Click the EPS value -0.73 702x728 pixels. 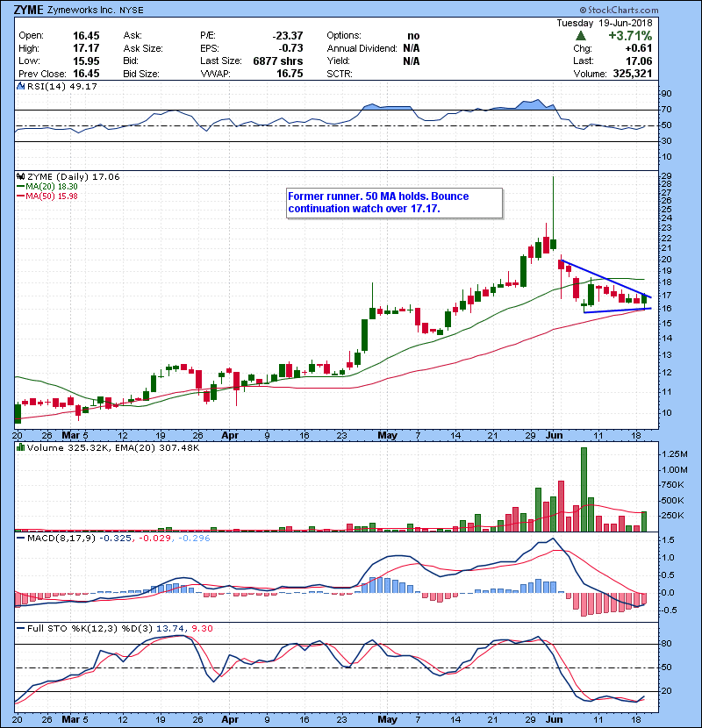pos(290,48)
